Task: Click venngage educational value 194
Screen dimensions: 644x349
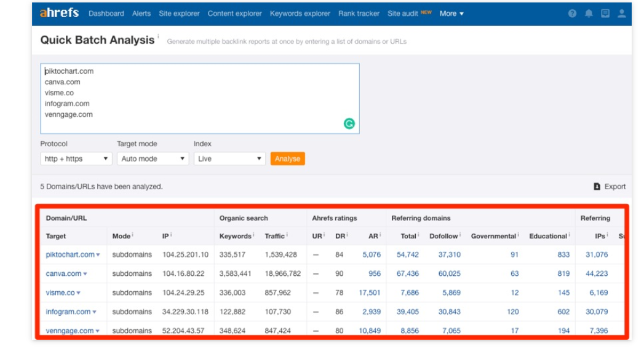Action: pyautogui.click(x=563, y=331)
